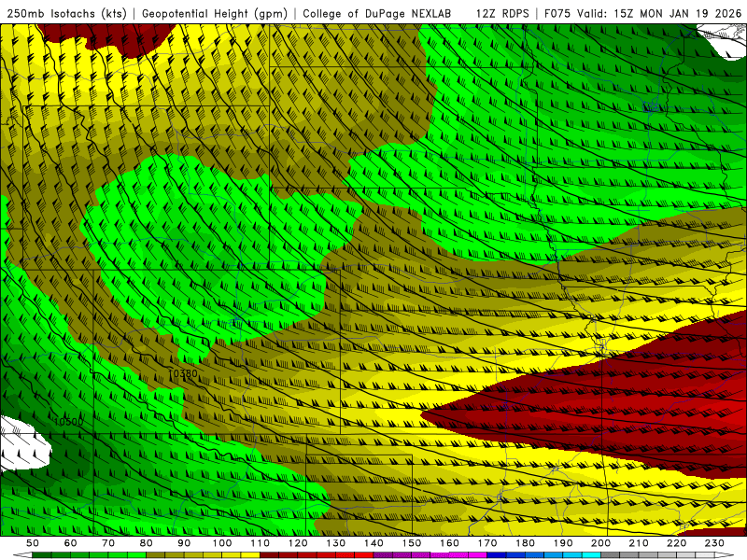The width and height of the screenshot is (747, 560).
Task: Click the bright yellow swatch ending at 110
Action: click(250, 555)
